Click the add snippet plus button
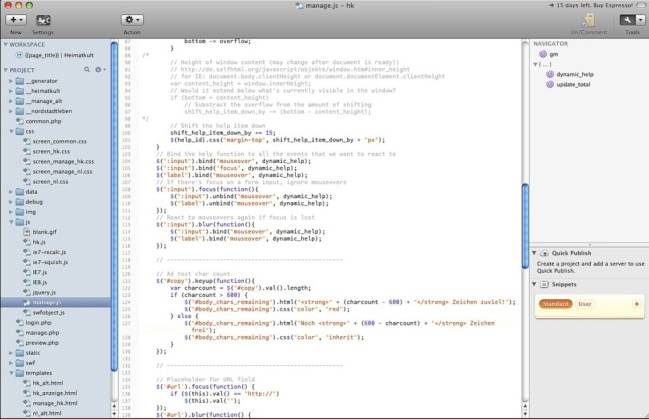649x419 pixels. (x=637, y=303)
